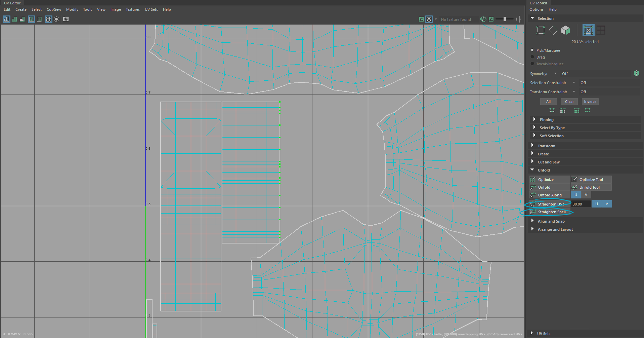Open the Selection Constraint dropdown arrow
Viewport: 644px width, 338px height.
point(574,83)
